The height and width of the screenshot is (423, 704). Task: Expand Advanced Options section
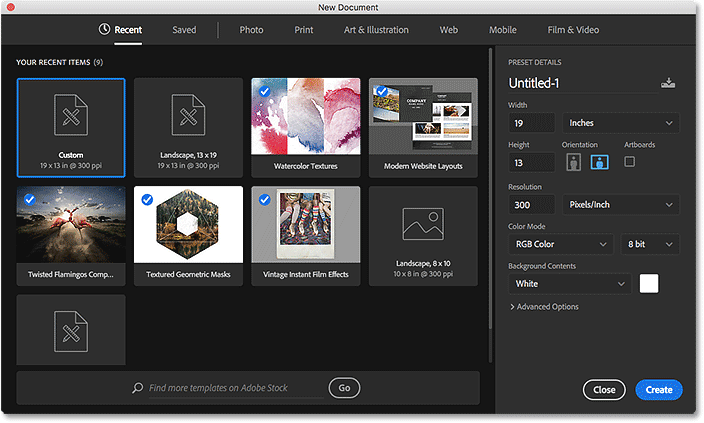pos(544,307)
